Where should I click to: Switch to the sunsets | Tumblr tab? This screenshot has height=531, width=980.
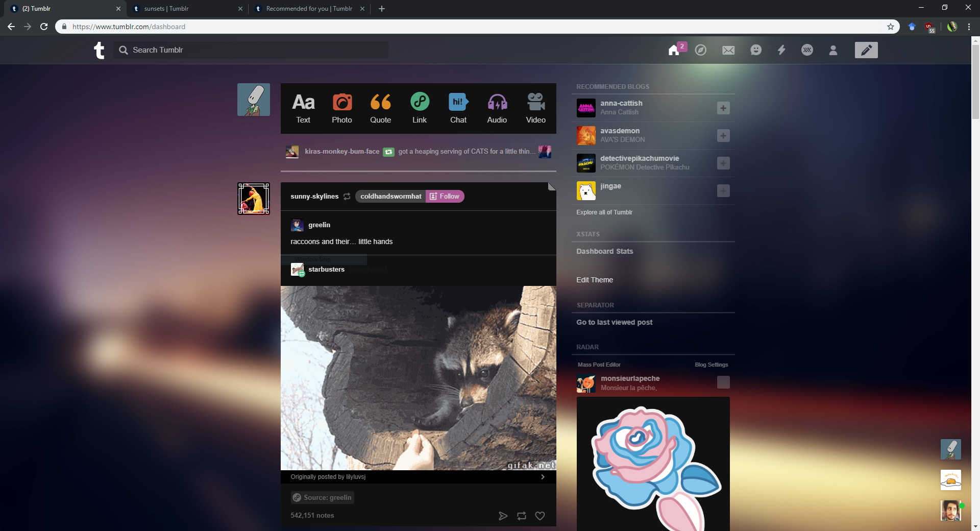point(186,9)
